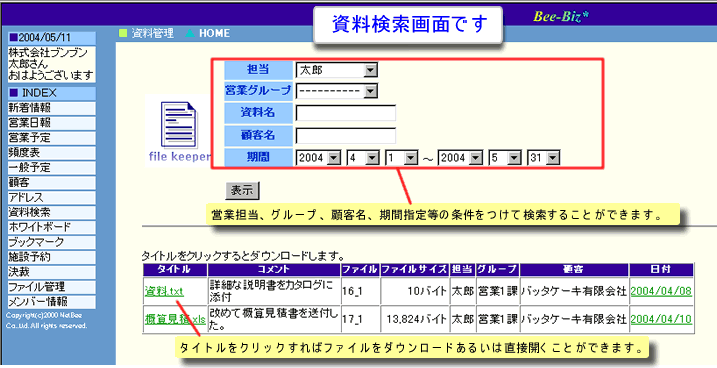Expand the 営業グループ dropdown
Viewport: 717px width, 368px height.
(337, 91)
